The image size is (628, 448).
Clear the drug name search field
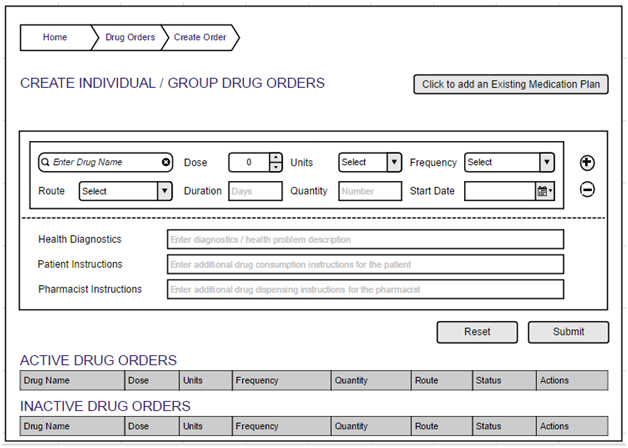coord(165,162)
